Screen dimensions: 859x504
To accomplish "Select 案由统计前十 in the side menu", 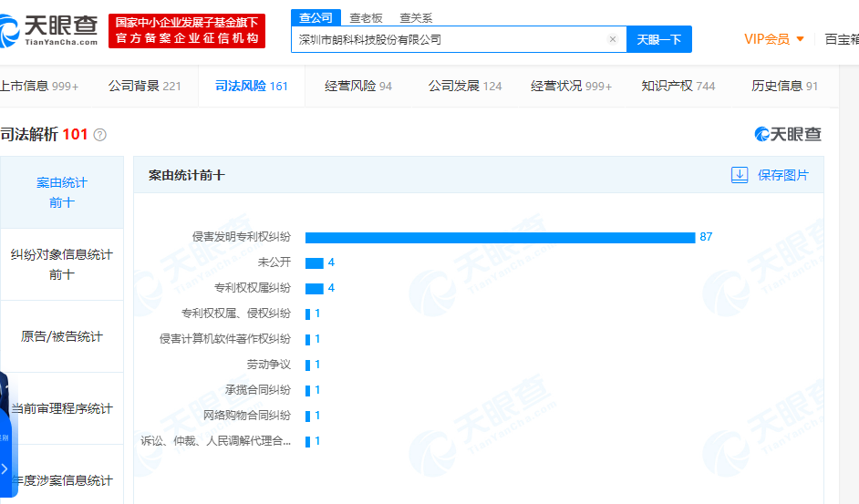I will [x=62, y=192].
